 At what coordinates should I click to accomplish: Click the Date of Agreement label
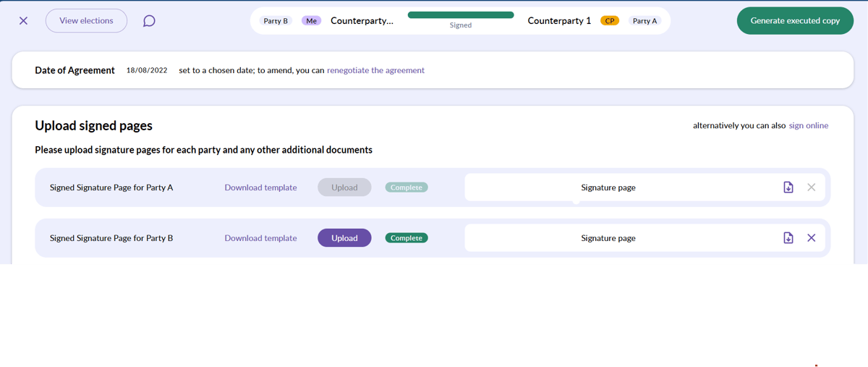pyautogui.click(x=75, y=70)
